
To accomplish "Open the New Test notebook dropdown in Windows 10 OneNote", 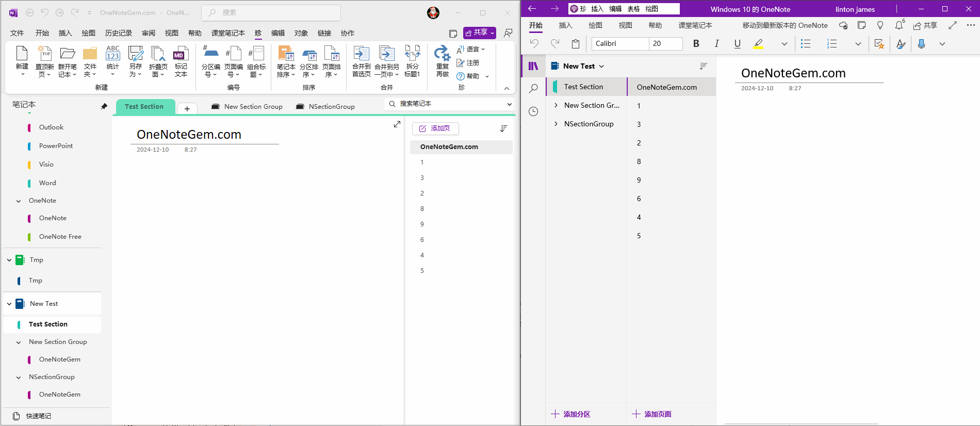I will click(601, 66).
